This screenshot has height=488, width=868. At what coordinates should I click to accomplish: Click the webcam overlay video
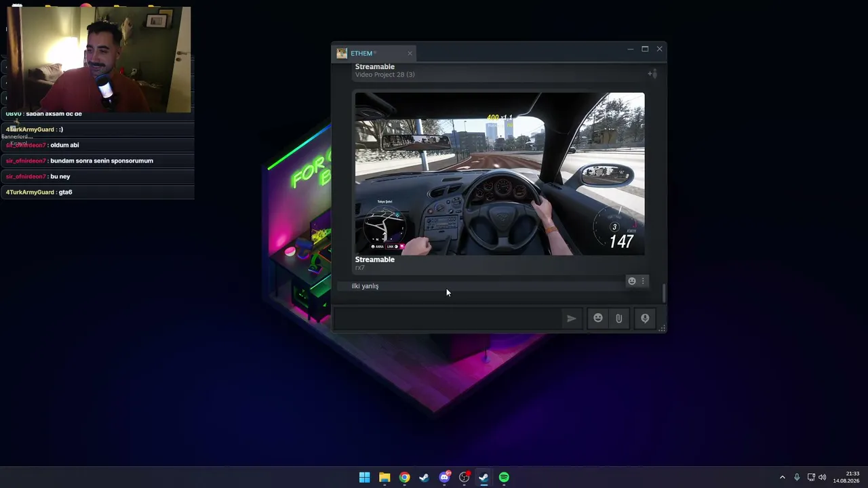coord(99,60)
